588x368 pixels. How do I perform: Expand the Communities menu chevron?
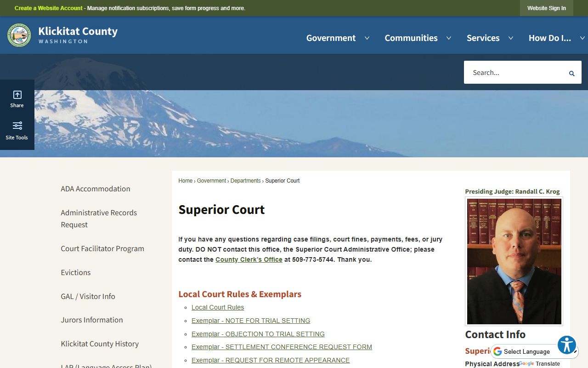click(449, 38)
